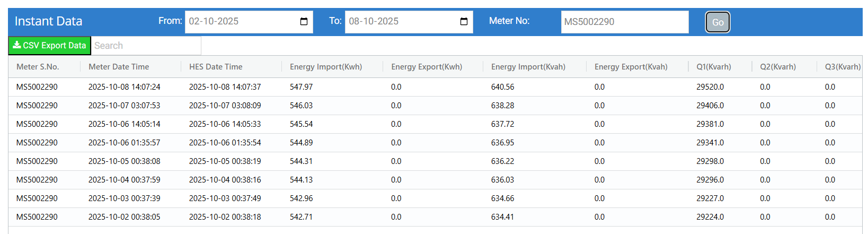Click the CSV Export Data button

click(49, 46)
